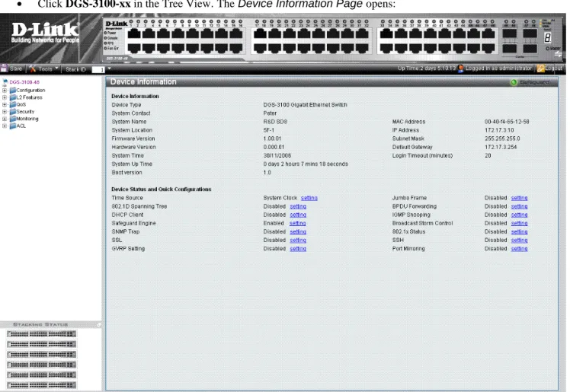Open the SSH setting link
The width and height of the screenshot is (570, 392).
pyautogui.click(x=519, y=241)
